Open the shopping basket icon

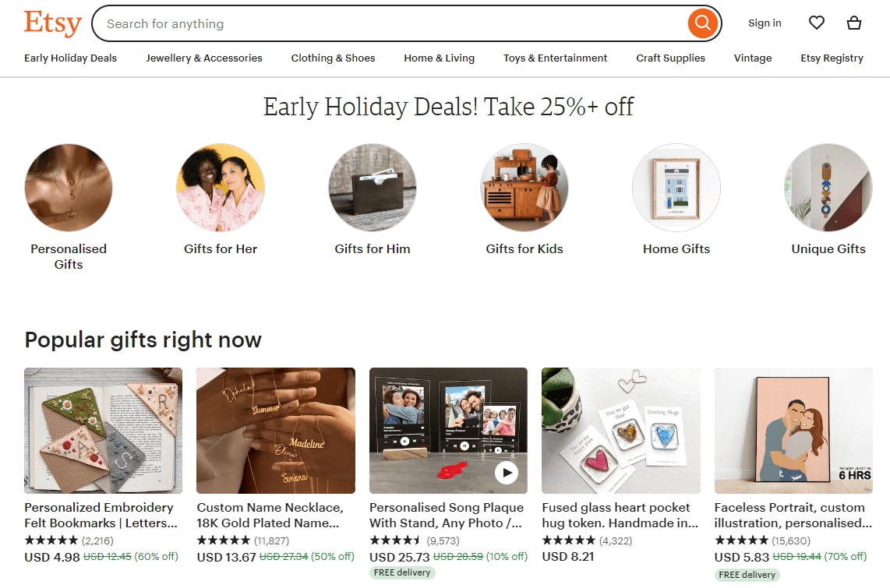853,23
